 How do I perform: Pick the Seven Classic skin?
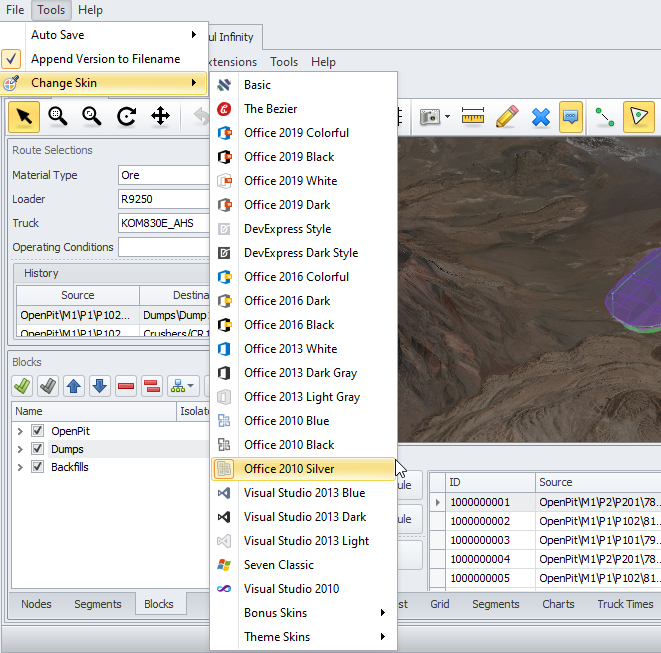[304, 565]
